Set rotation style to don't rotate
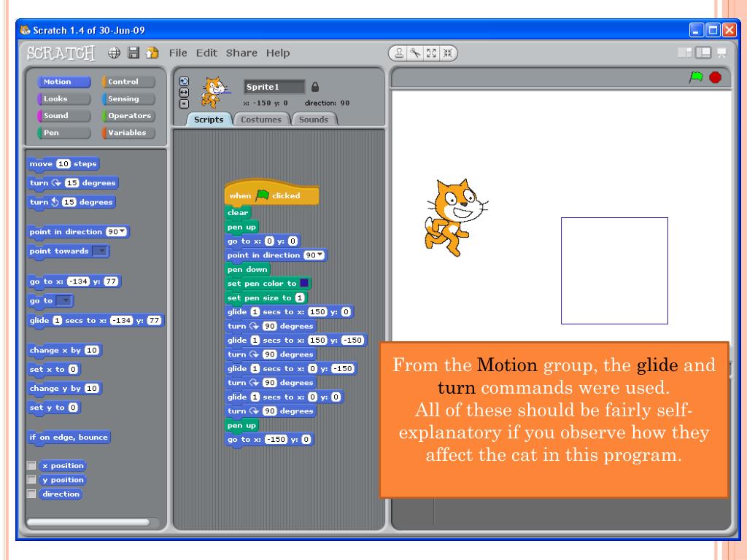The height and width of the screenshot is (560, 747). coord(184,104)
